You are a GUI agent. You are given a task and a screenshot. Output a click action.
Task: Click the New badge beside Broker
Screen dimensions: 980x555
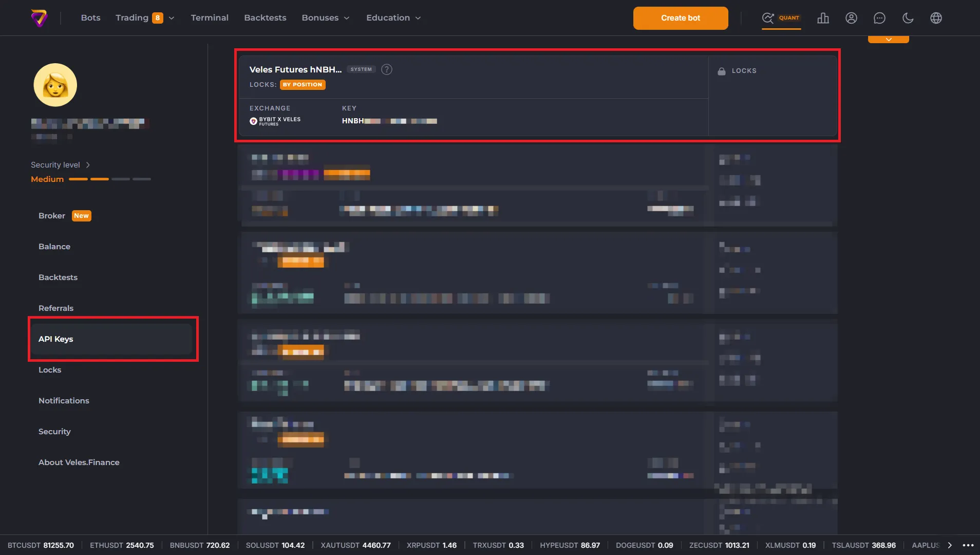click(x=81, y=216)
